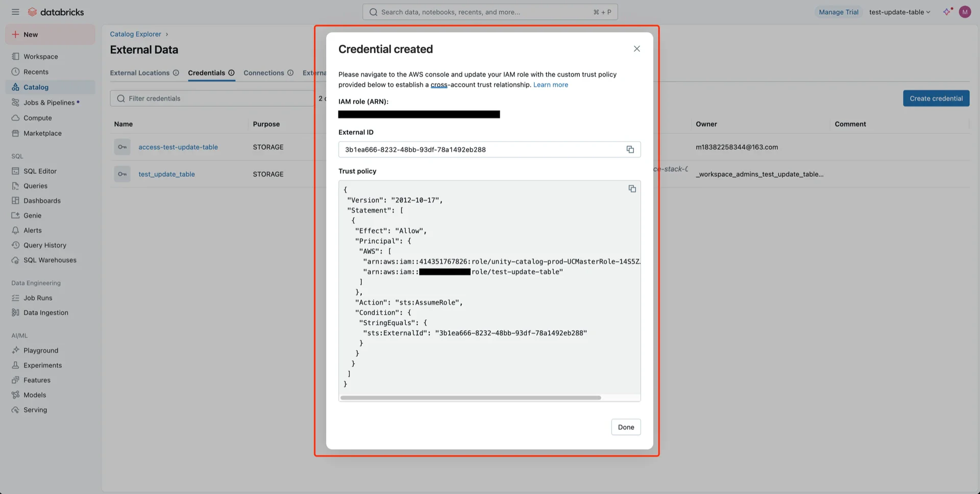Open Marketplace in the sidebar
The image size is (980, 494).
(50, 133)
